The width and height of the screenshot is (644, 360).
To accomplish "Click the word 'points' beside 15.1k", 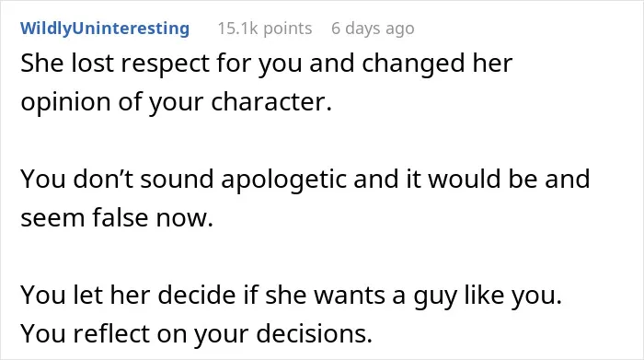I will [x=287, y=29].
